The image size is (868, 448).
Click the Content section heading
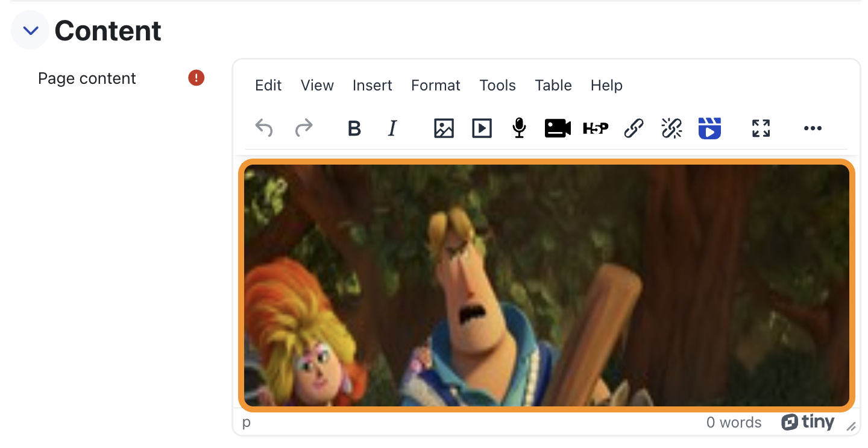coord(108,31)
